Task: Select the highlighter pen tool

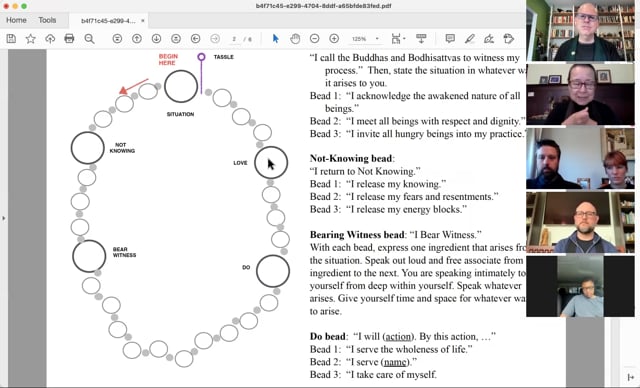Action: tap(469, 39)
